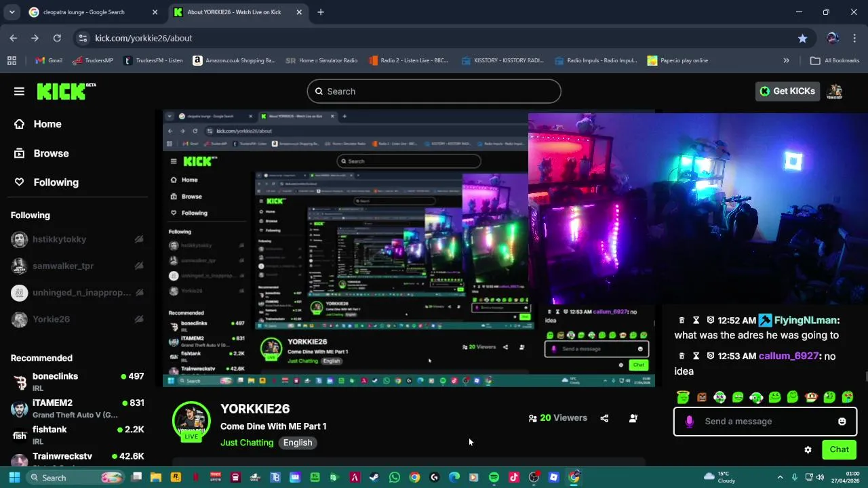Open the Kick hamburger menu

19,91
